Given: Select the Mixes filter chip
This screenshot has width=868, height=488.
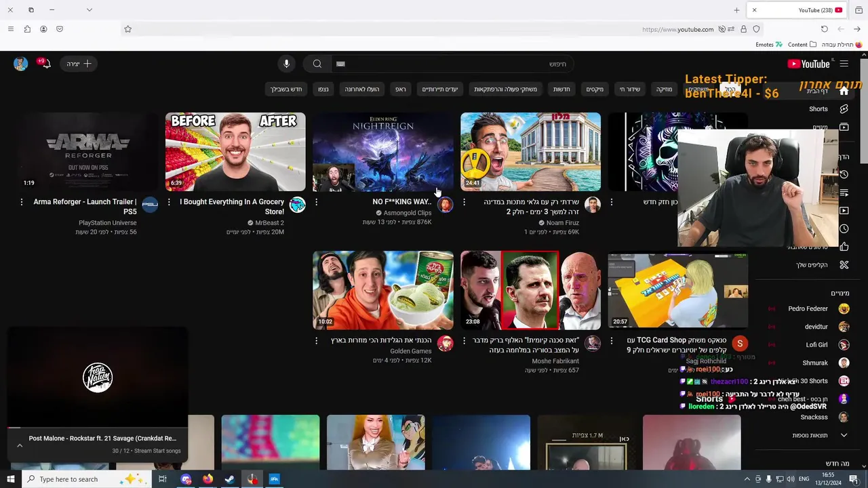Looking at the screenshot, I should click(x=595, y=89).
